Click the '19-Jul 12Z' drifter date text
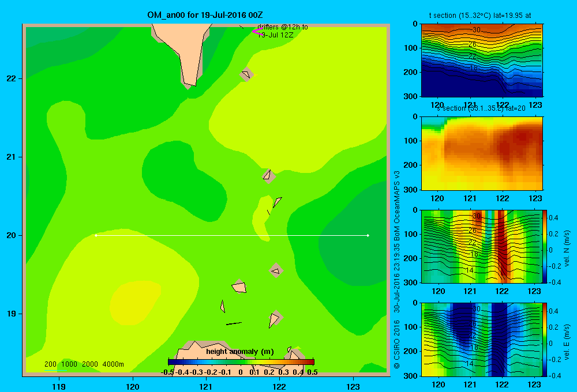 click(x=276, y=35)
